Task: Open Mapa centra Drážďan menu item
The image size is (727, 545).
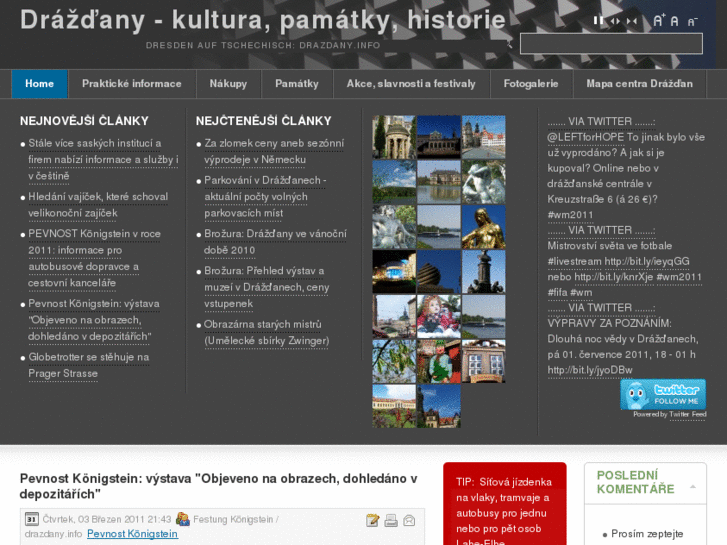Action: (639, 84)
